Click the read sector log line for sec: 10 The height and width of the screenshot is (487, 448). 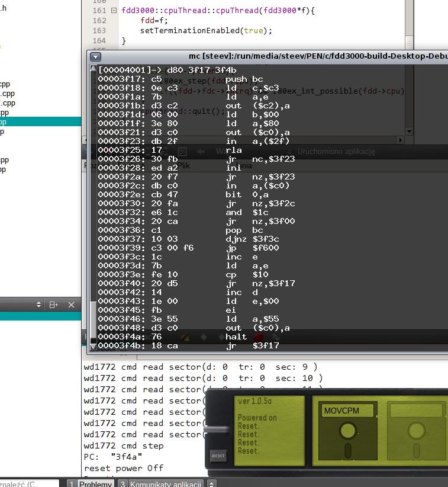204,379
